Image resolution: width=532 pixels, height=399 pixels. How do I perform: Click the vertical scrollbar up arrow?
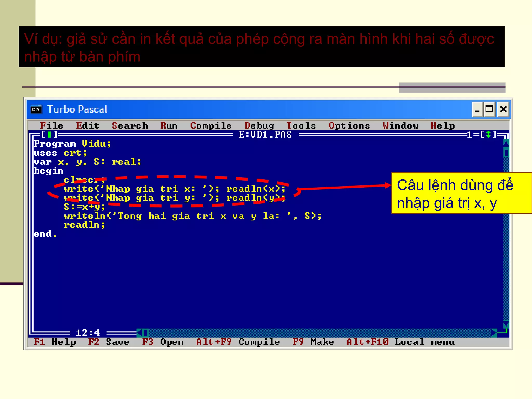pyautogui.click(x=506, y=143)
